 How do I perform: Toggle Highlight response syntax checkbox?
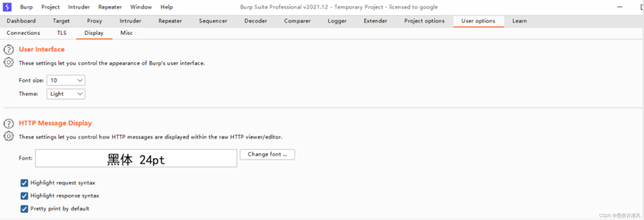24,196
